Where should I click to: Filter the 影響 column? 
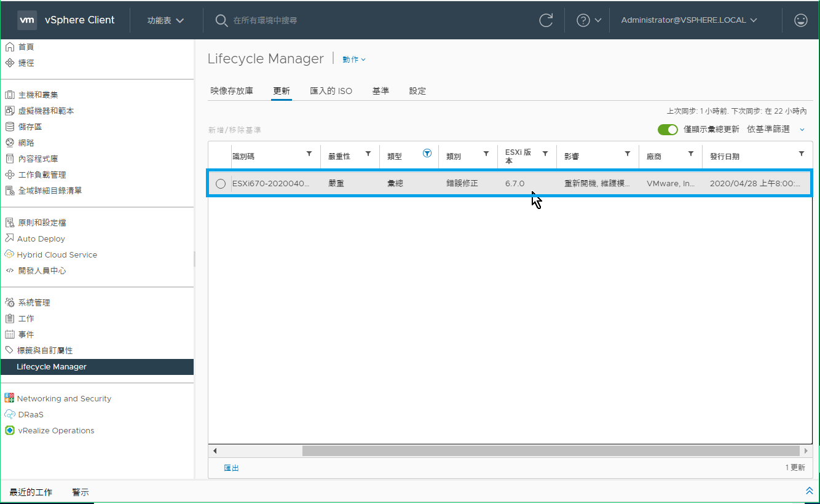pos(628,154)
